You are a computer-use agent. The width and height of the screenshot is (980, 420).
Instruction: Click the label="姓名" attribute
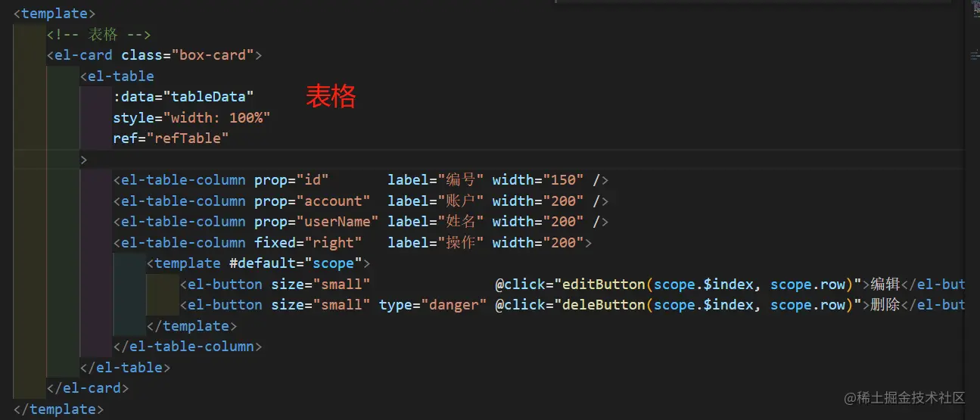tap(436, 222)
